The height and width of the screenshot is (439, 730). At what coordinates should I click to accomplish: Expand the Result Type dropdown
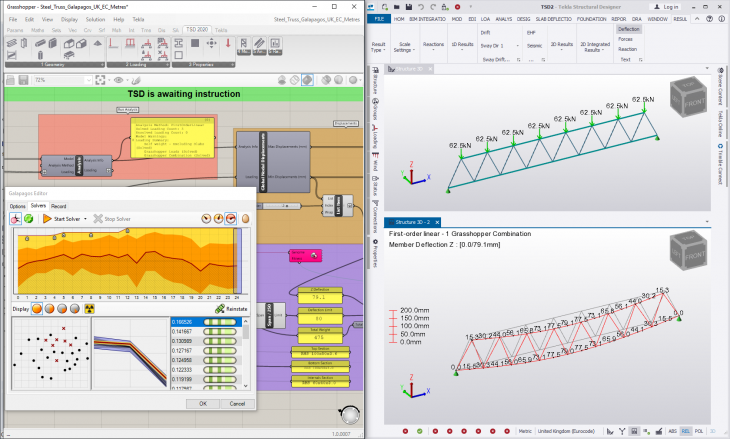pyautogui.click(x=379, y=49)
